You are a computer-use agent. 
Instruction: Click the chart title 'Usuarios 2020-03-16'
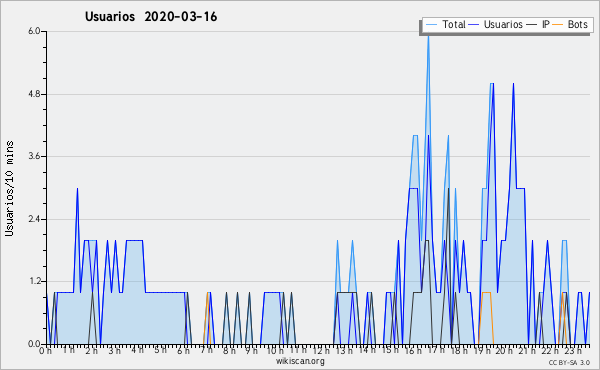coord(151,17)
